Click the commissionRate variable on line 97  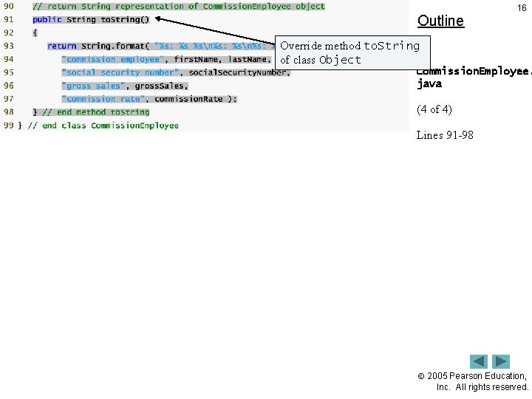tap(188, 99)
